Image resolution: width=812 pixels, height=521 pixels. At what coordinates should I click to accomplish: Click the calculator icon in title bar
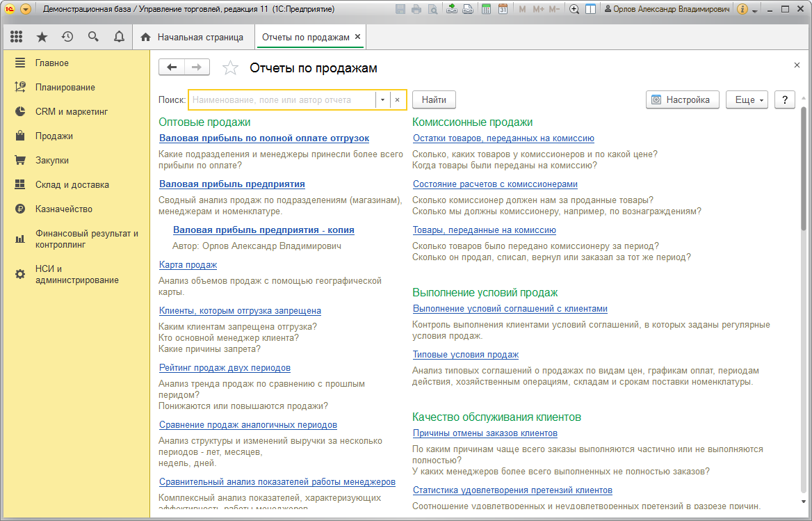[486, 9]
